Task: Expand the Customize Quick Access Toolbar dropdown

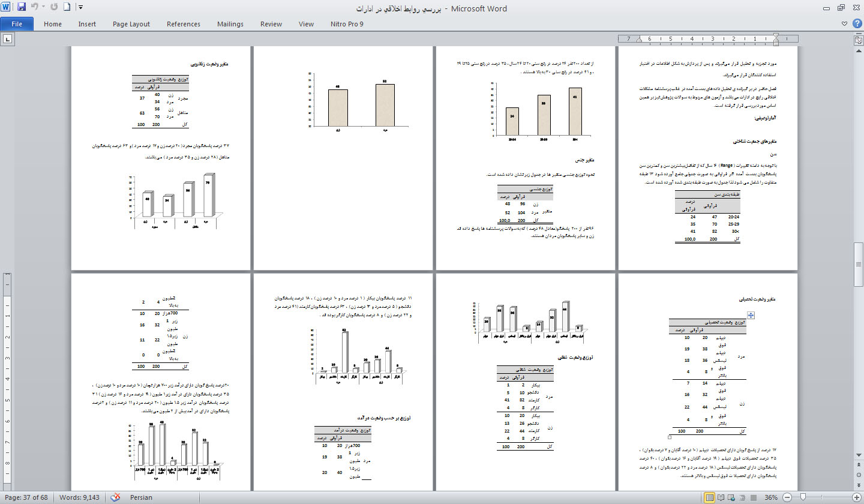Action: pos(81,8)
